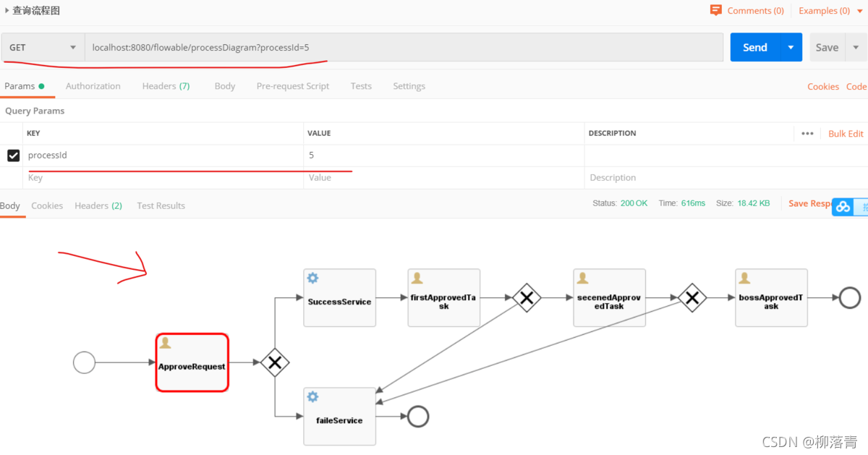868x455 pixels.
Task: Switch to the Params tab
Action: (25, 86)
